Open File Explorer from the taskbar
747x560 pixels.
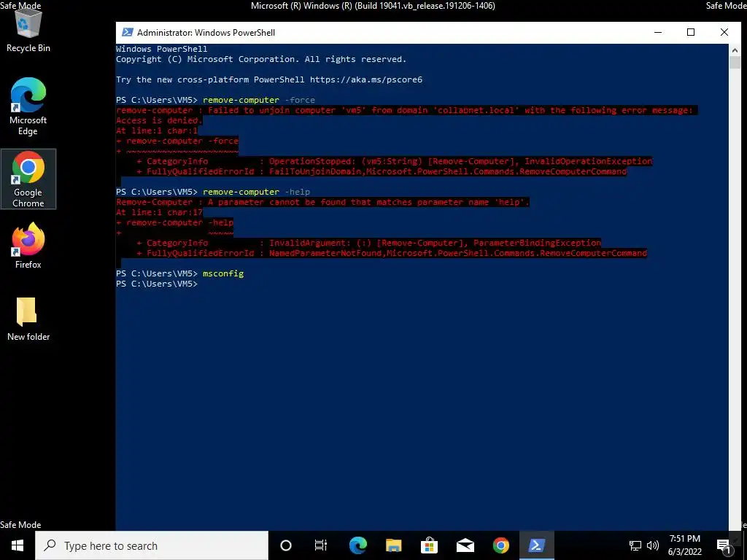(393, 545)
